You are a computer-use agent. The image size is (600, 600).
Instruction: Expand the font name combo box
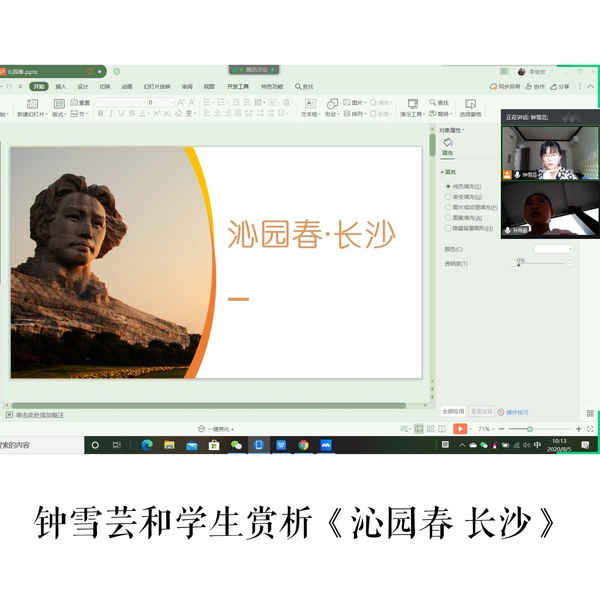pos(141,102)
